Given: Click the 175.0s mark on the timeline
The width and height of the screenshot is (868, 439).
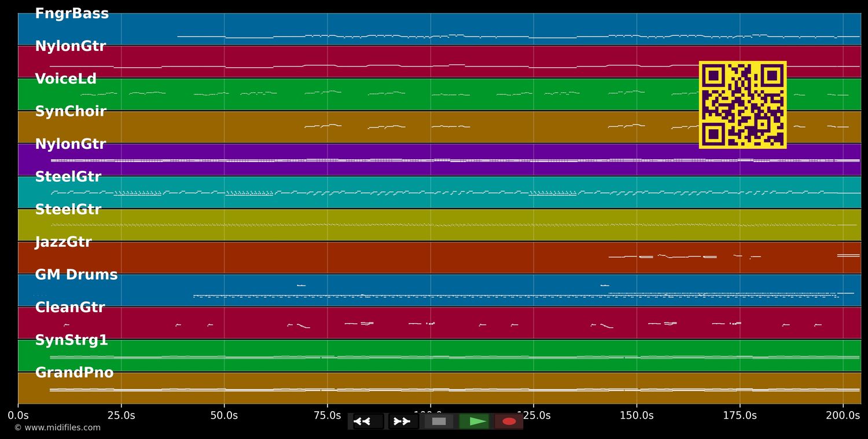Looking at the screenshot, I should coord(740,415).
